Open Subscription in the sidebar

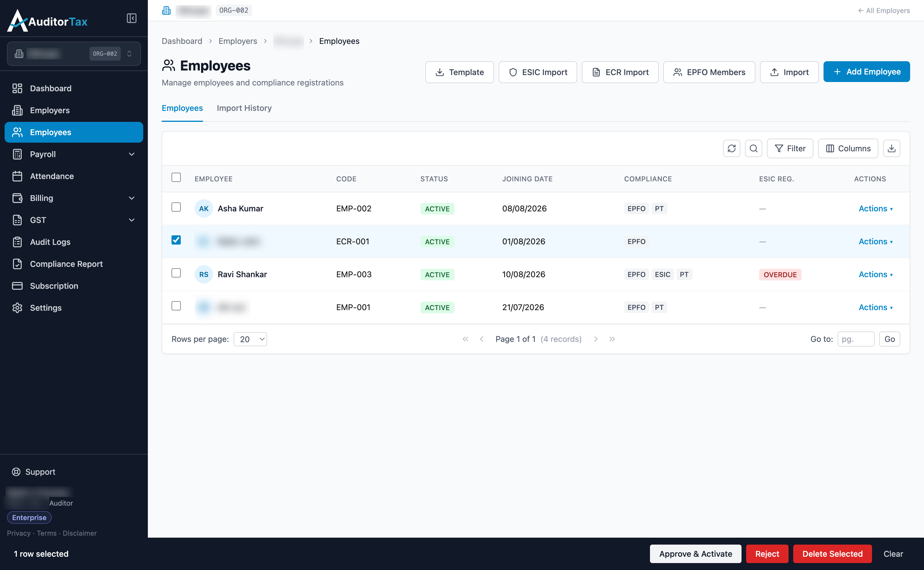tap(74, 286)
